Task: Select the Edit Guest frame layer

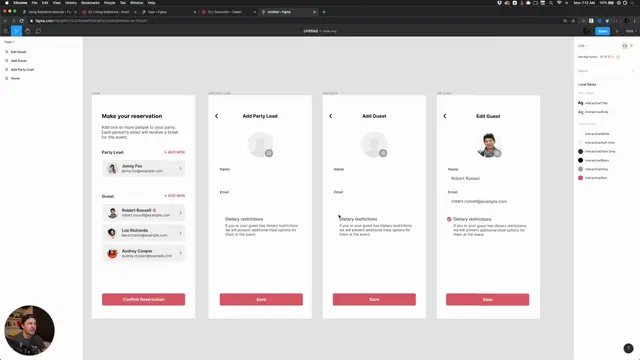Action: tap(18, 52)
